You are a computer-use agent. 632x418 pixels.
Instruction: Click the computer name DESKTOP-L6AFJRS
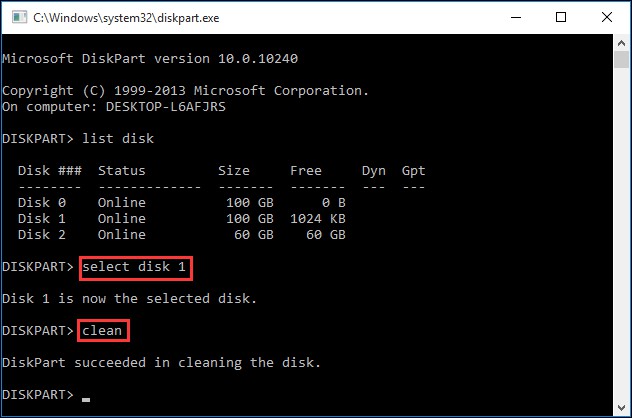[x=166, y=107]
